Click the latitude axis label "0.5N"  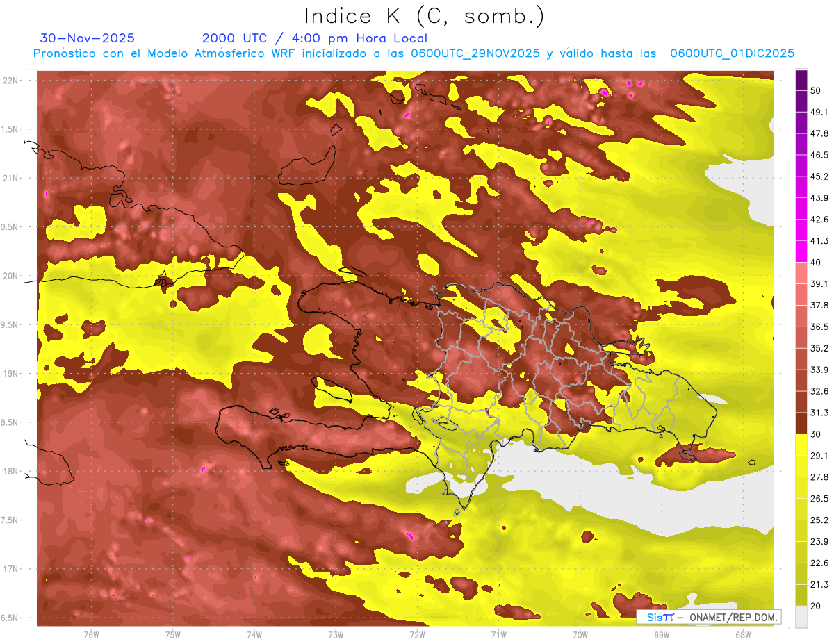[x=10, y=227]
